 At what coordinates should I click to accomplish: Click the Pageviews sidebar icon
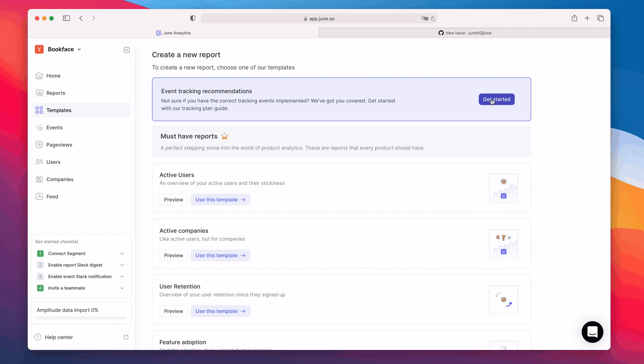click(39, 145)
